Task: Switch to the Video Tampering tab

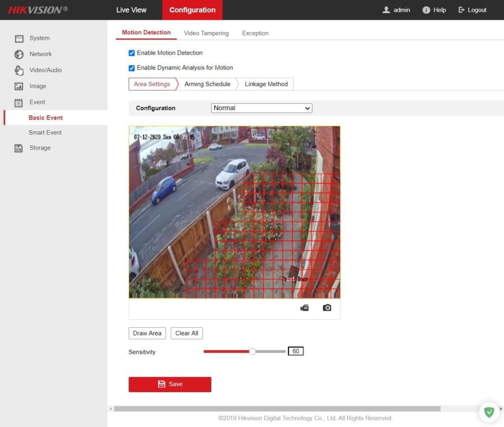Action: point(206,33)
